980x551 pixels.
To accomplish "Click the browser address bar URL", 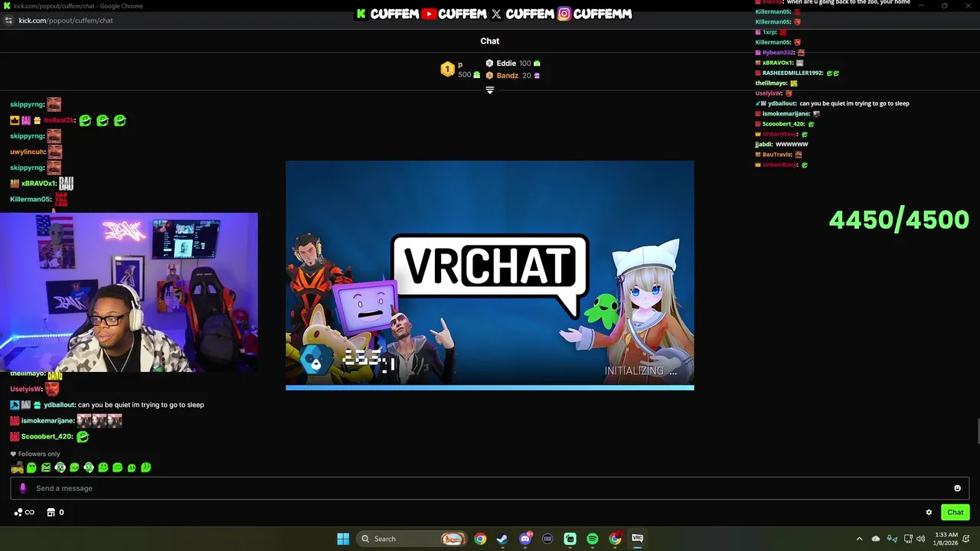I will coord(66,21).
